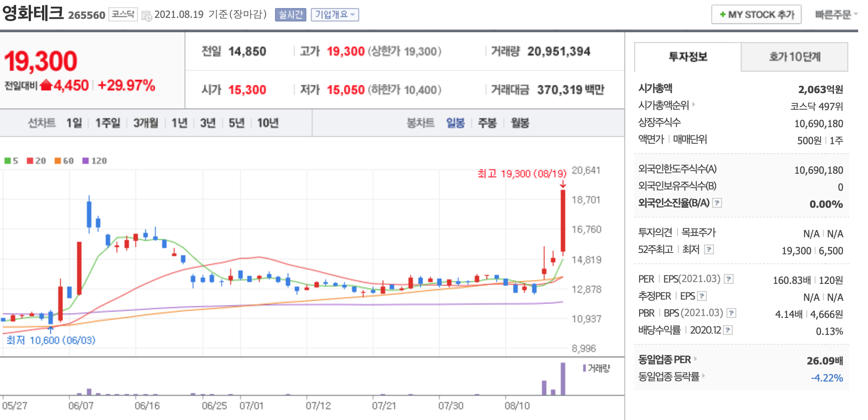
Task: Select the 1주일 line chart period
Action: (108, 123)
